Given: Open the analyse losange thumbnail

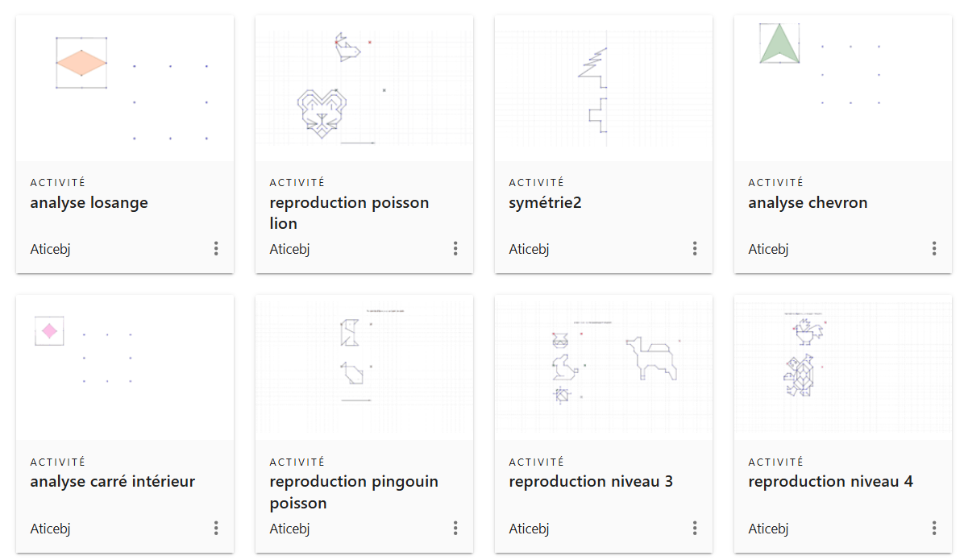Looking at the screenshot, I should coord(125,89).
